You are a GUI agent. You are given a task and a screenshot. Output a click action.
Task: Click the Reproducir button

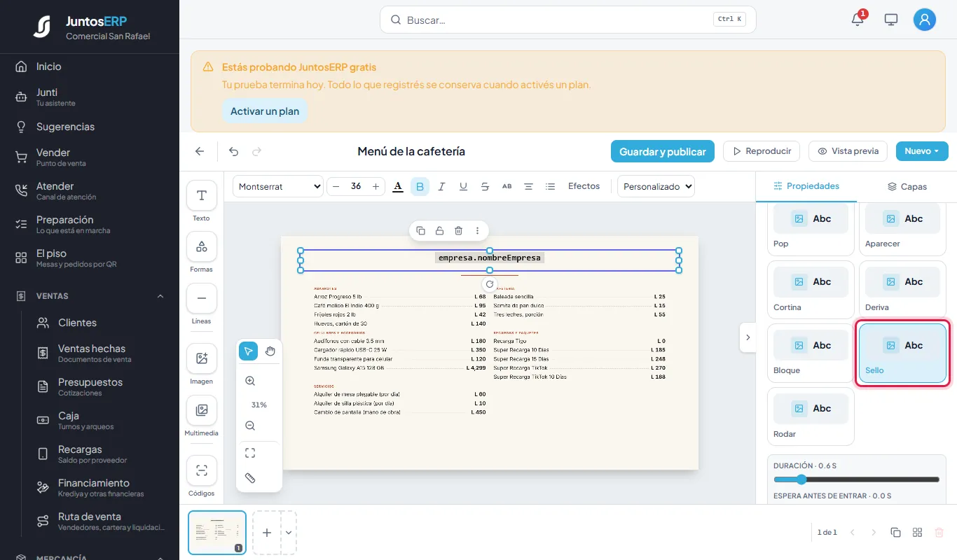click(x=762, y=151)
